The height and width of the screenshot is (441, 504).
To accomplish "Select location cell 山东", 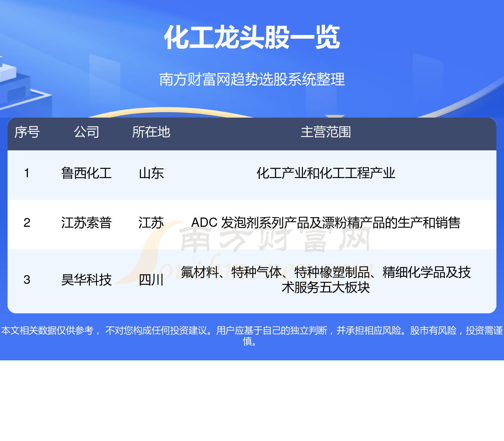I will click(151, 173).
